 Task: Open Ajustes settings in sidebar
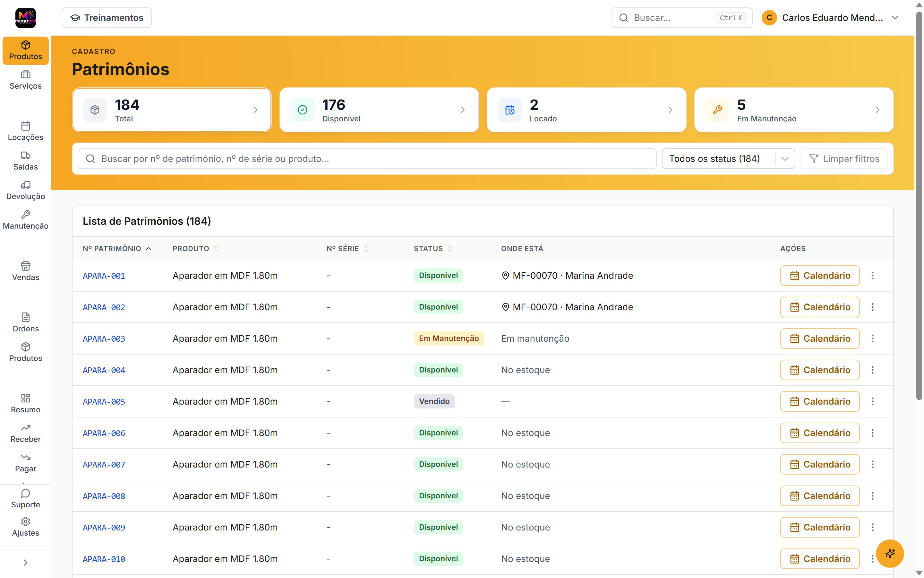pos(26,527)
